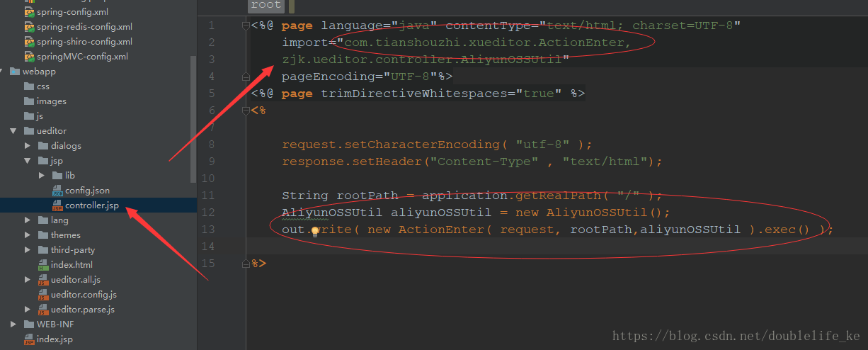Collapse the webapp folder tree arrow
The height and width of the screenshot is (350, 868).
(1, 72)
